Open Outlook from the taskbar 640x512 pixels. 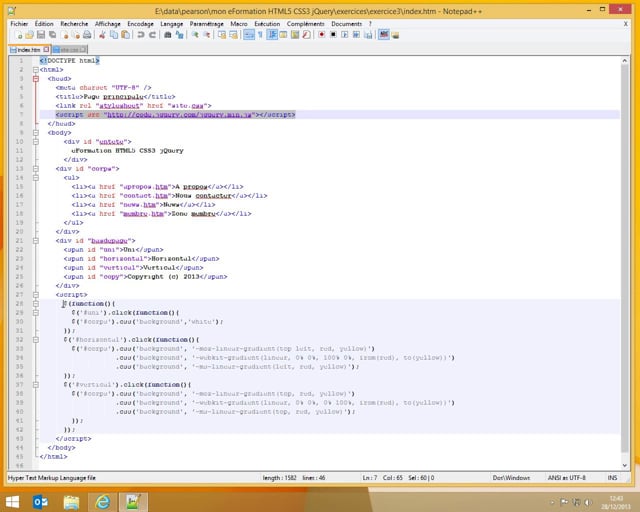click(40, 502)
